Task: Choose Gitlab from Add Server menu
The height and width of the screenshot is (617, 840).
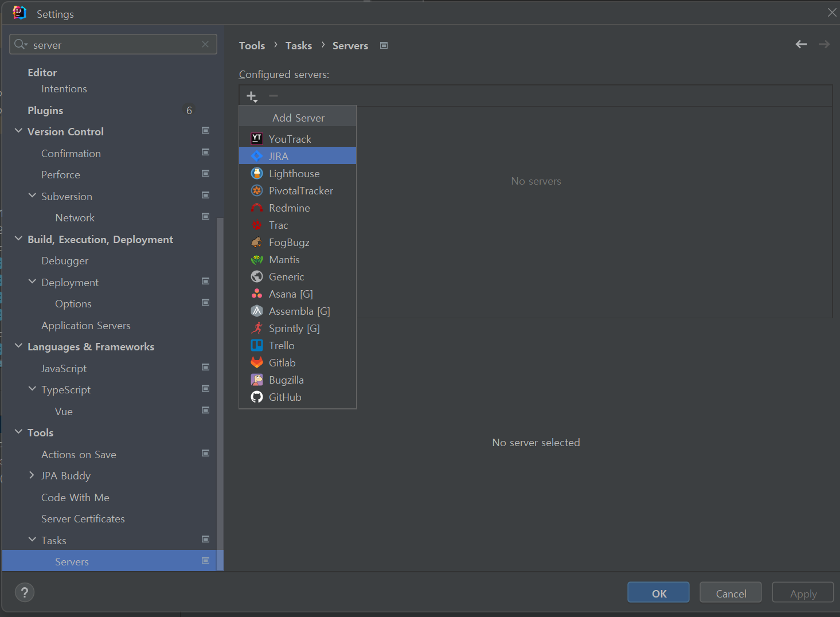Action: point(298,362)
